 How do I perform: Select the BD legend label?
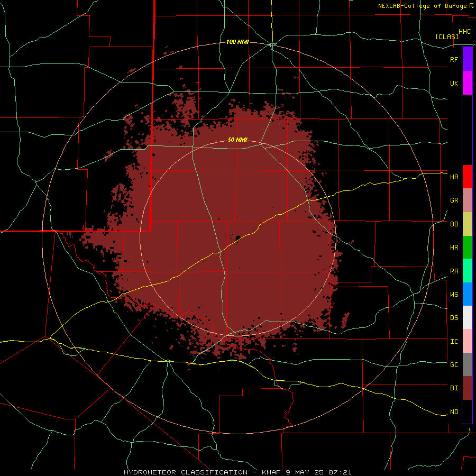454,224
